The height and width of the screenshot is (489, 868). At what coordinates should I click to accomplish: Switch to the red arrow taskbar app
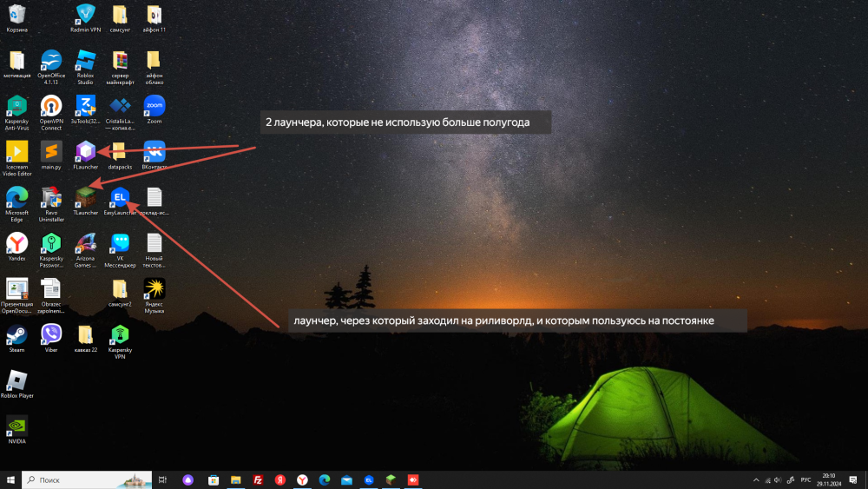[x=413, y=479]
